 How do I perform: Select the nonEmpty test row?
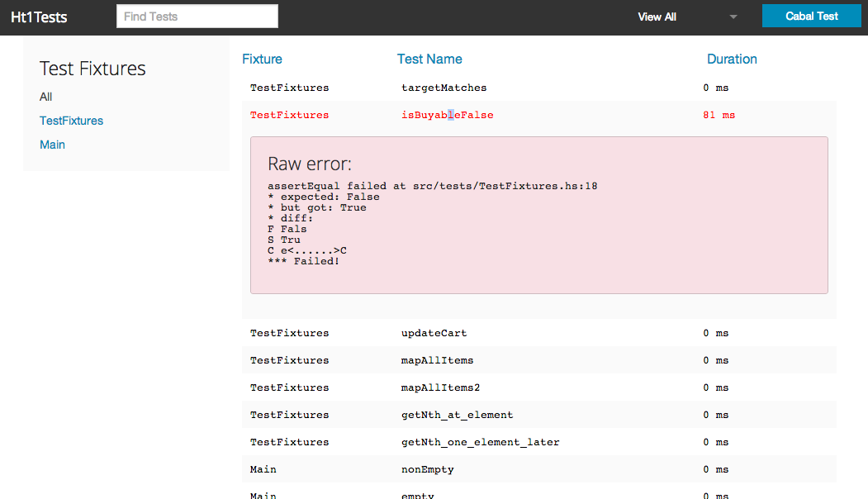pos(539,469)
